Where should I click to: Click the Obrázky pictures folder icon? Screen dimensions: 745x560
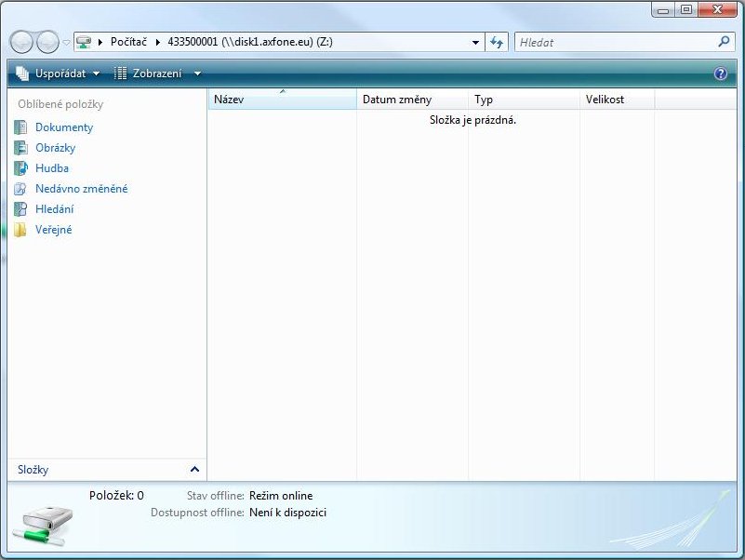click(x=20, y=148)
